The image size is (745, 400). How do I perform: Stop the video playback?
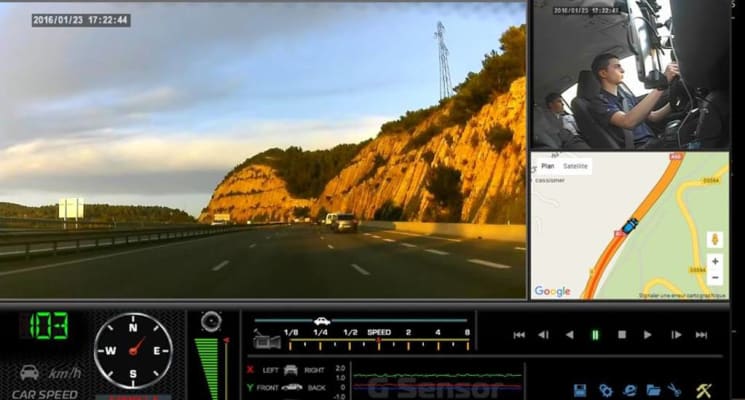coord(621,335)
